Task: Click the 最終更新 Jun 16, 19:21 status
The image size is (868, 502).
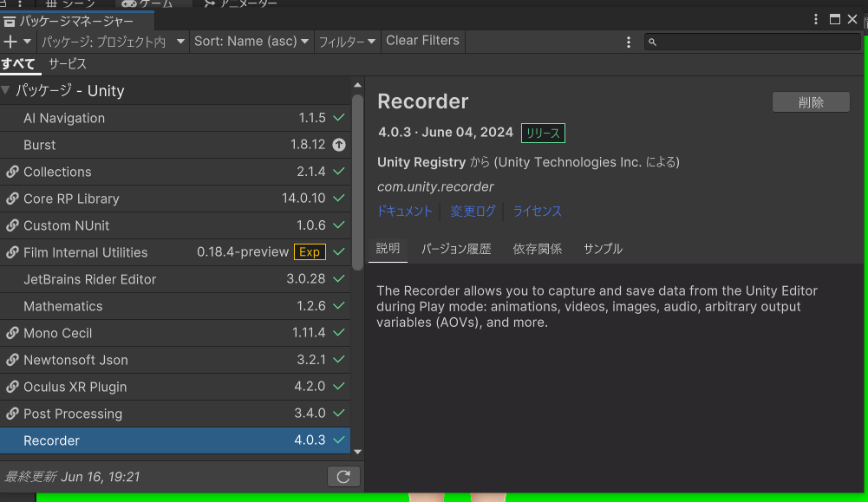Action: coord(72,477)
